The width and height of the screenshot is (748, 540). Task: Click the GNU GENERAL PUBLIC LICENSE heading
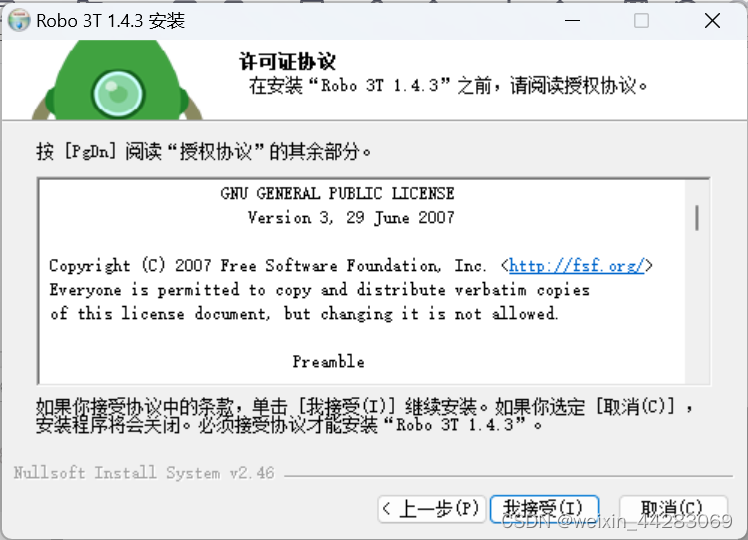[337, 194]
